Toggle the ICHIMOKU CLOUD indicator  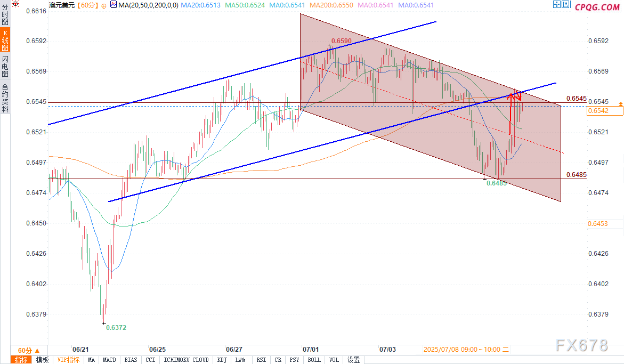(185, 360)
